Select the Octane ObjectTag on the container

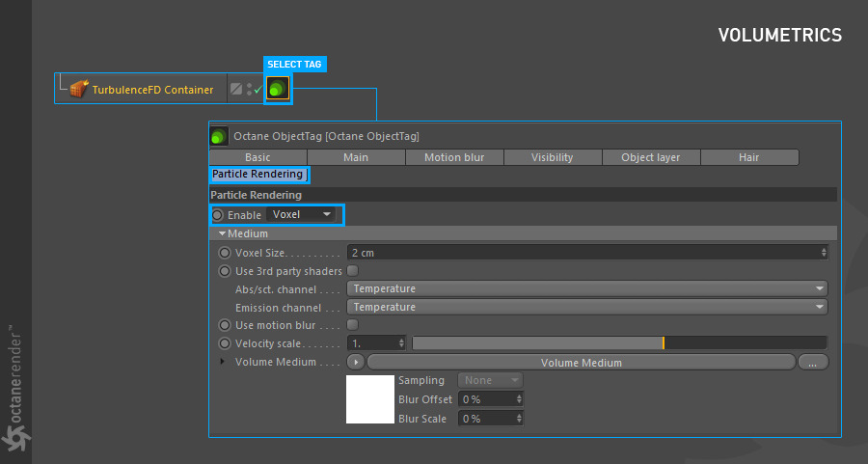click(278, 89)
